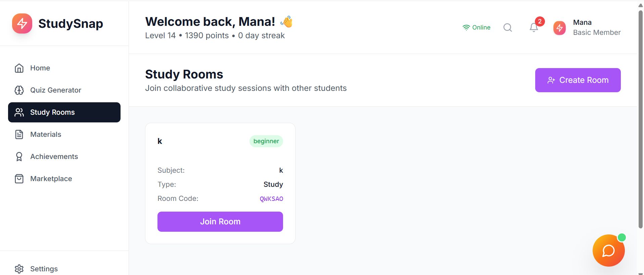Click the Mana Basic Member label
Screen dimensions: 644x275
point(596,27)
